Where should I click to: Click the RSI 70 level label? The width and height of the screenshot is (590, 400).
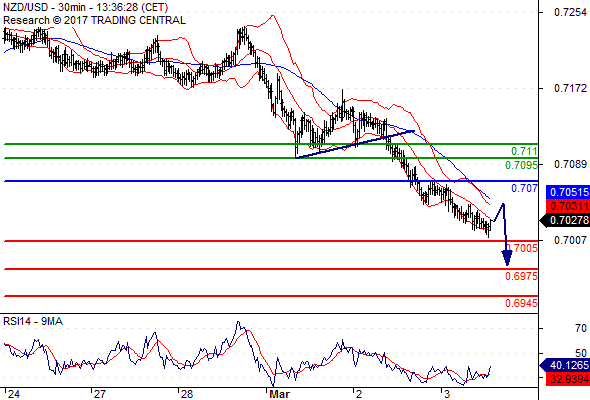pos(581,329)
